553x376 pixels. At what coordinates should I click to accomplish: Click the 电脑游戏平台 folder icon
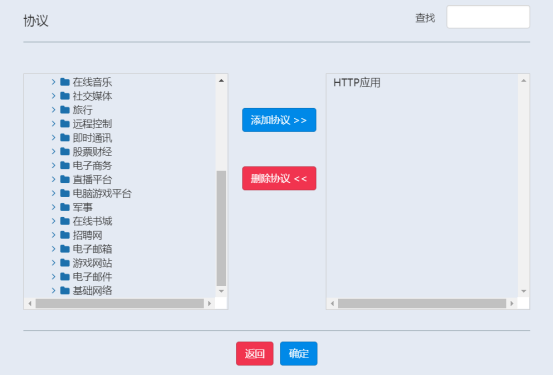[65, 193]
